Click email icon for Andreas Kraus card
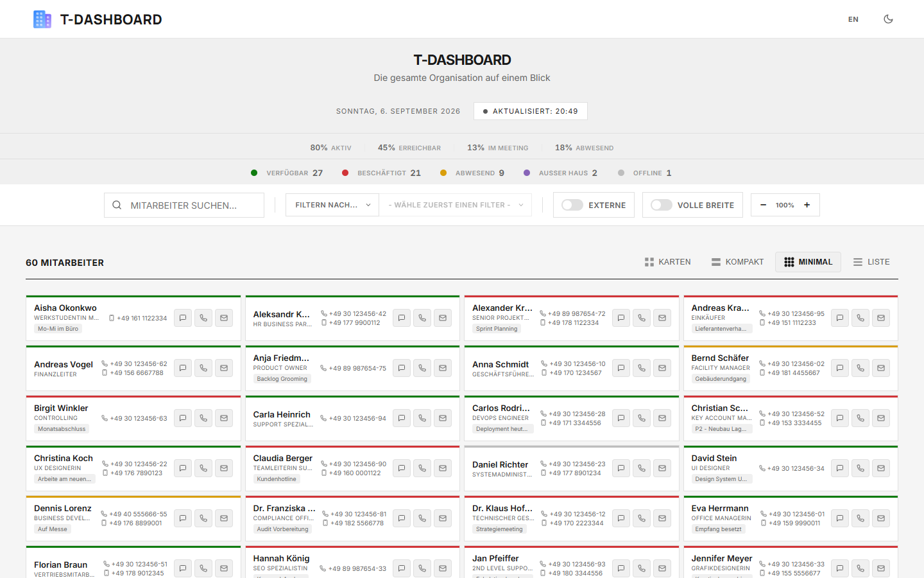 [x=881, y=318]
